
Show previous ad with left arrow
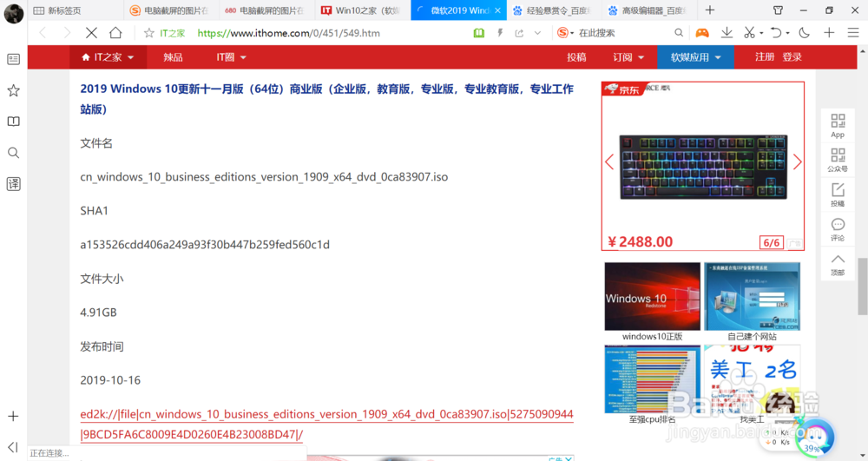pos(609,162)
